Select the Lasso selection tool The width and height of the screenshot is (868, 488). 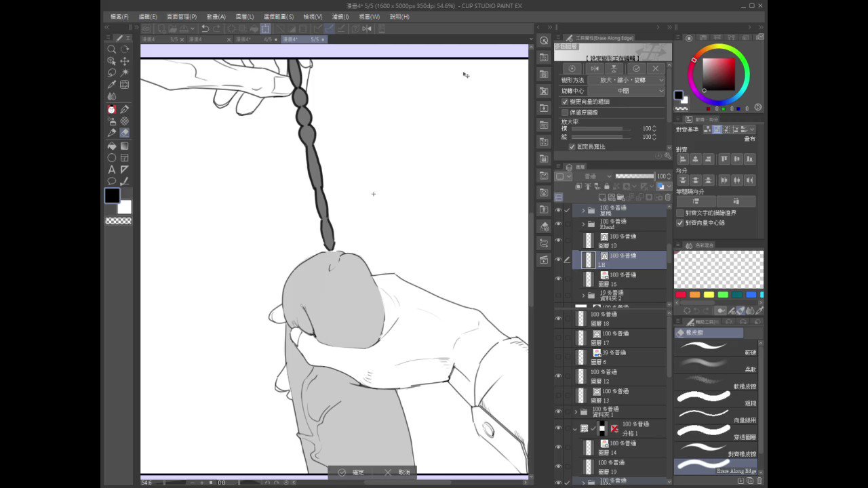tap(112, 73)
